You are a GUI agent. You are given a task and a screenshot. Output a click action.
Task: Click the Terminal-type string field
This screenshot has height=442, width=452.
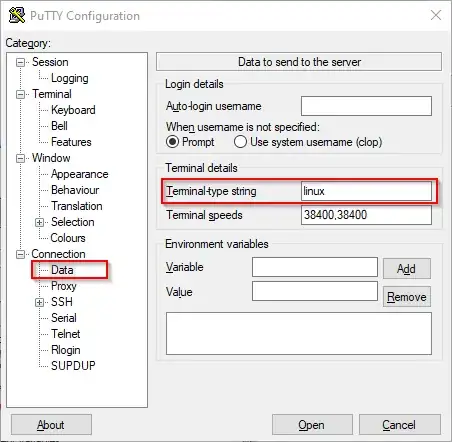[x=366, y=191]
